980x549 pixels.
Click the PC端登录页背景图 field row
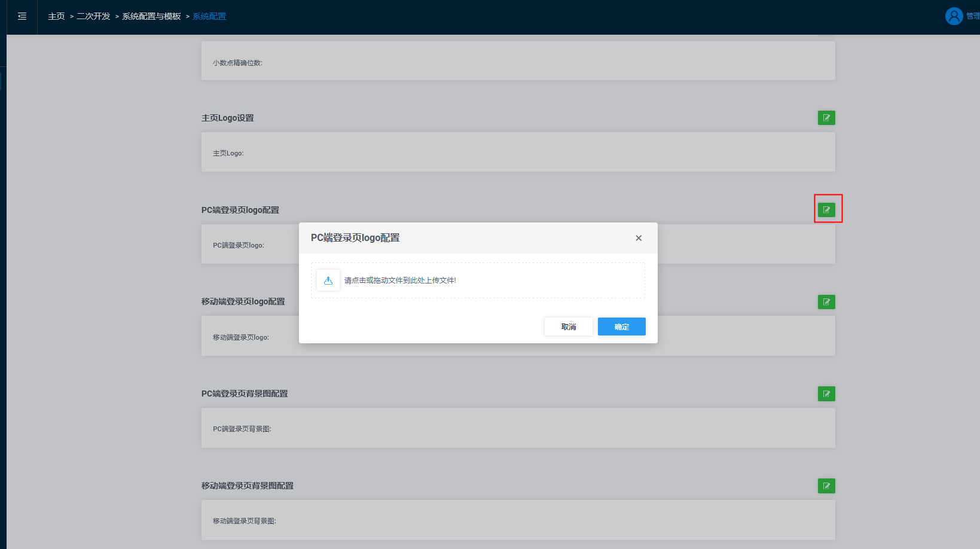518,428
